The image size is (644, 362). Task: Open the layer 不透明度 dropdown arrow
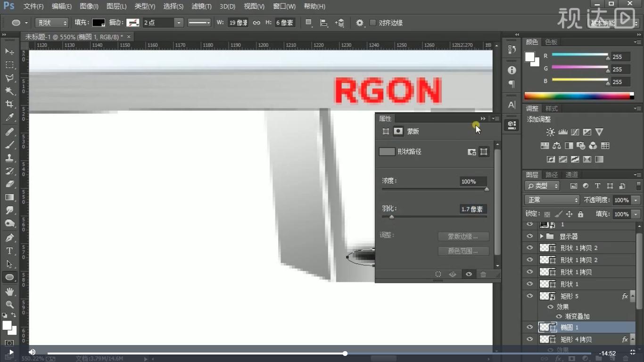click(636, 200)
